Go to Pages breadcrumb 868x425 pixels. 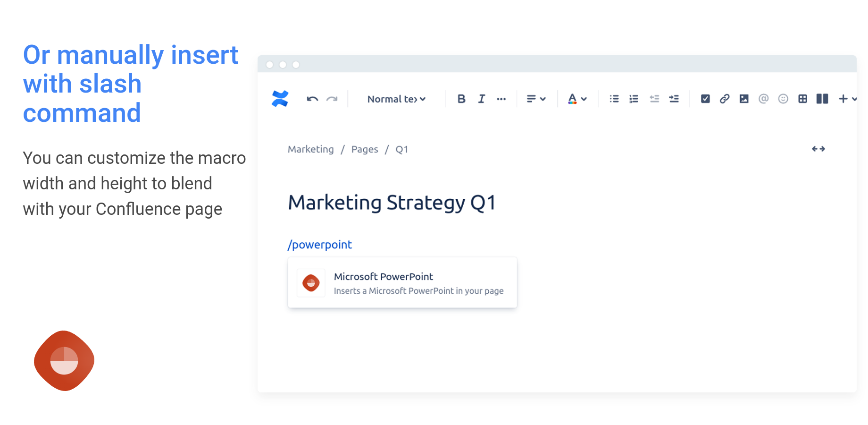click(x=365, y=149)
